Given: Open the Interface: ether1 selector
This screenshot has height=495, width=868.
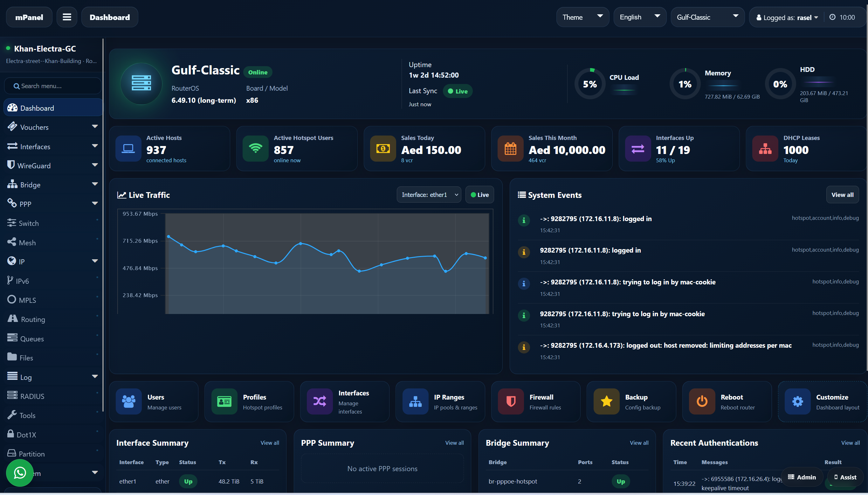Looking at the screenshot, I should pyautogui.click(x=429, y=195).
